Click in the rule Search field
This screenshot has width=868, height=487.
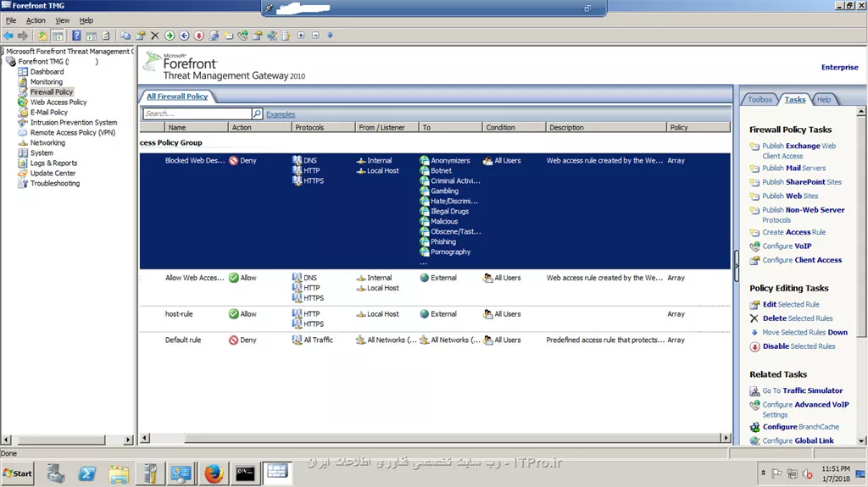pos(197,113)
